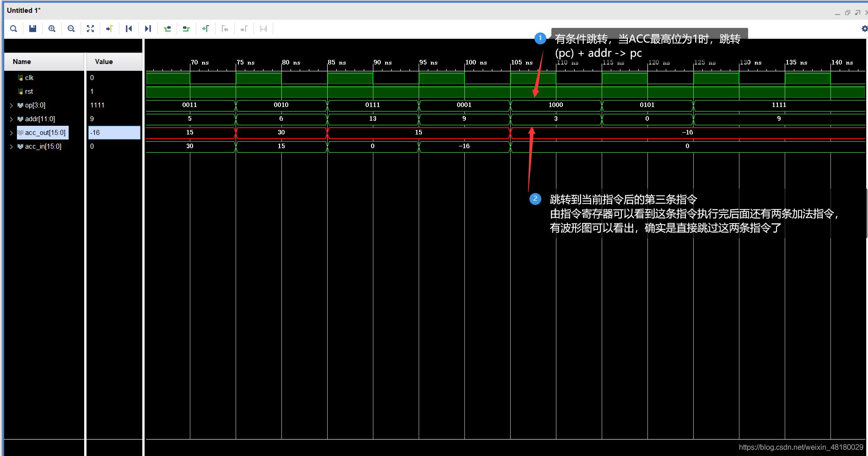Click the clk value 0
Screen dimensions: 868x456
click(92, 78)
